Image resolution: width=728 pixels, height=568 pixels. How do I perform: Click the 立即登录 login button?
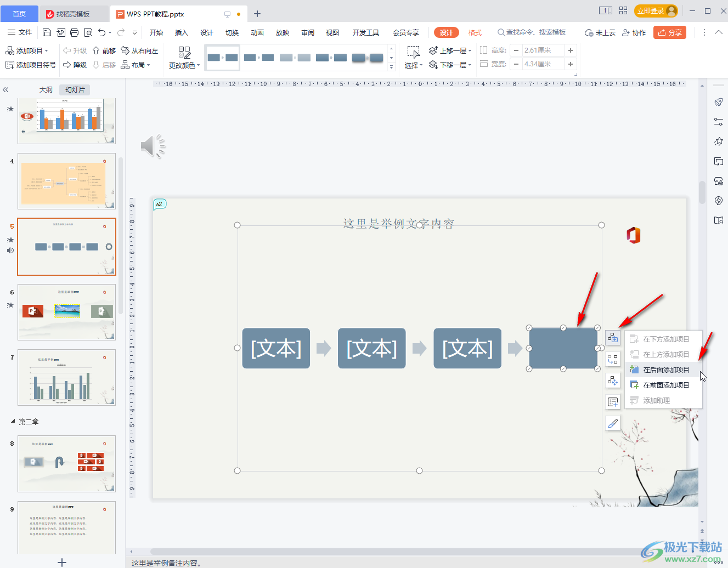(x=656, y=10)
